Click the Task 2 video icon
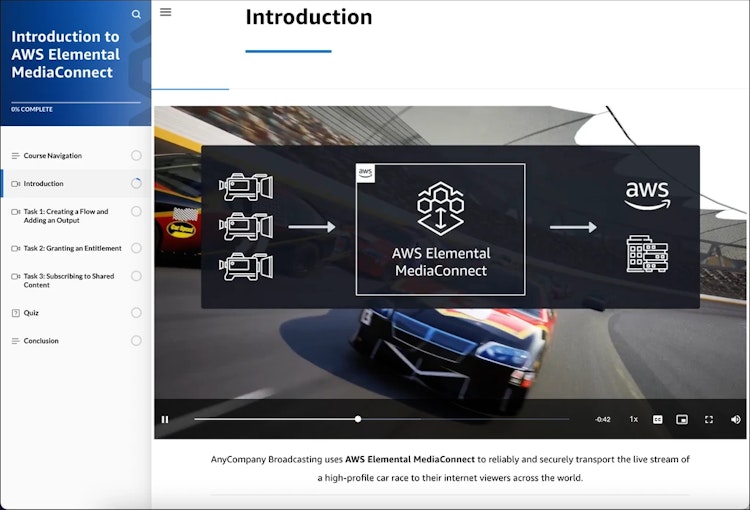 click(x=15, y=248)
